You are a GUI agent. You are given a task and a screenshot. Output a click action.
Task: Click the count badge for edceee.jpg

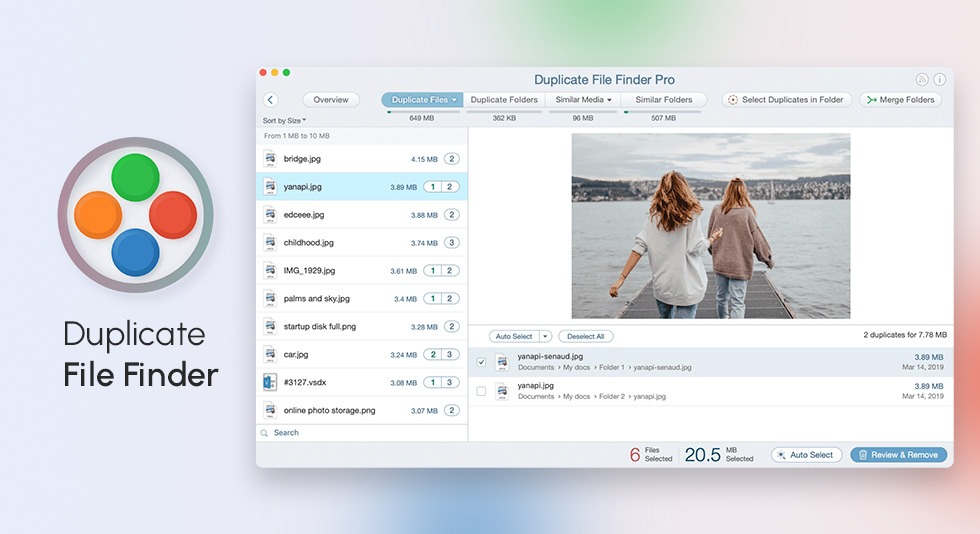coord(452,214)
